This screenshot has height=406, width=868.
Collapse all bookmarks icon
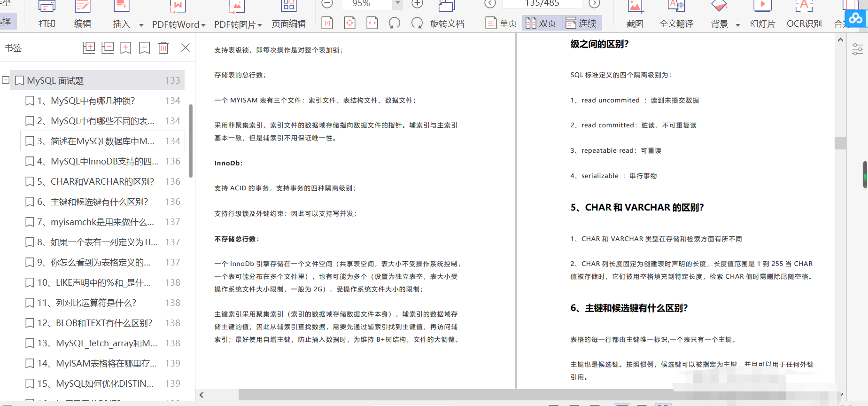(108, 47)
